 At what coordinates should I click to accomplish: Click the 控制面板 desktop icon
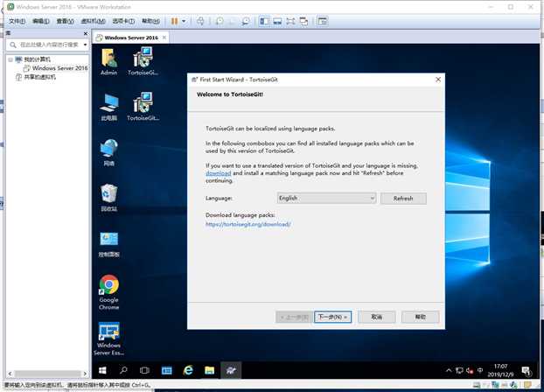109,244
